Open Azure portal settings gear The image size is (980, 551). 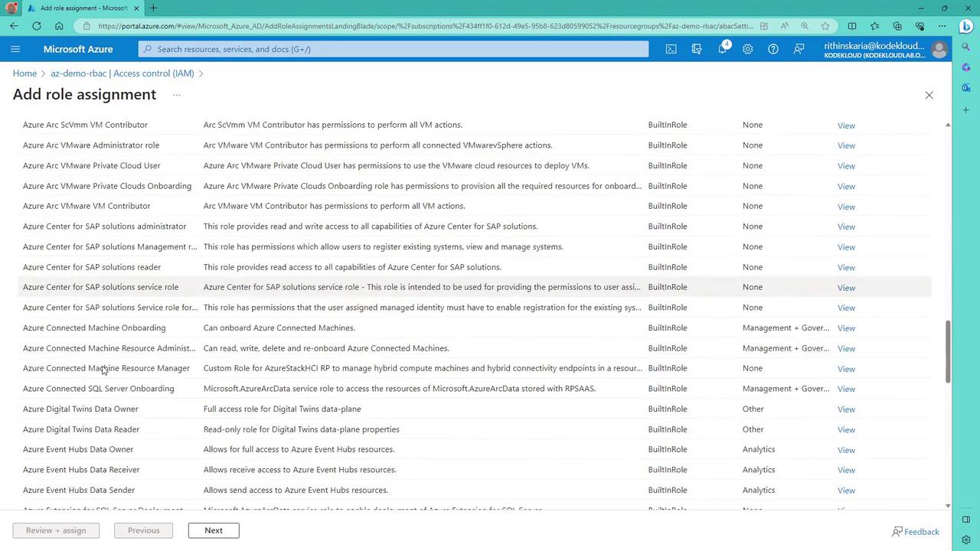point(748,49)
